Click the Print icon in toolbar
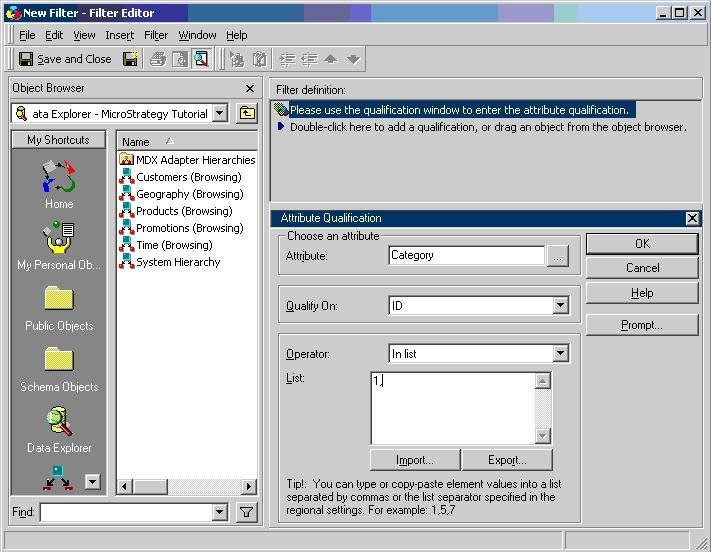711x552 pixels. (158, 59)
